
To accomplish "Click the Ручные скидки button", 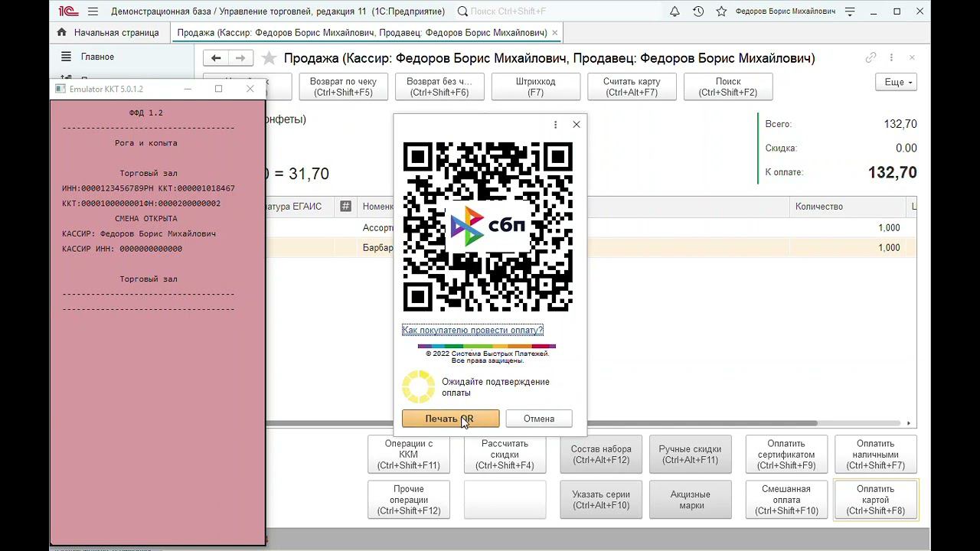I will [x=690, y=455].
